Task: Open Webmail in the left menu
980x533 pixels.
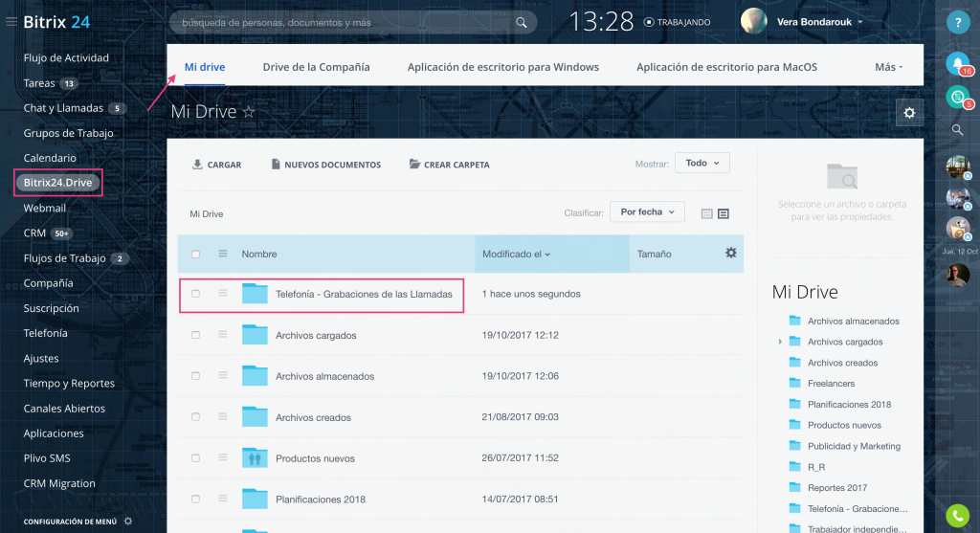Action: [x=44, y=208]
